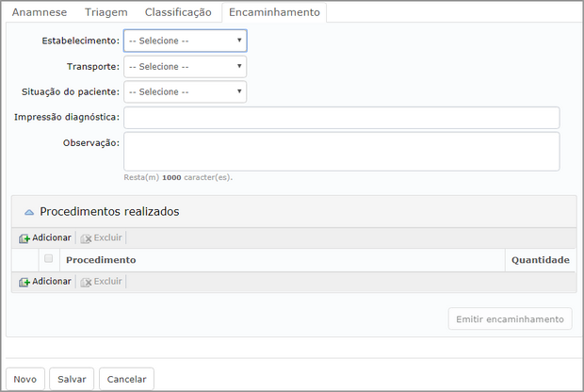The width and height of the screenshot is (584, 392).
Task: Click the Procedimentos realizados heading text
Action: (109, 212)
